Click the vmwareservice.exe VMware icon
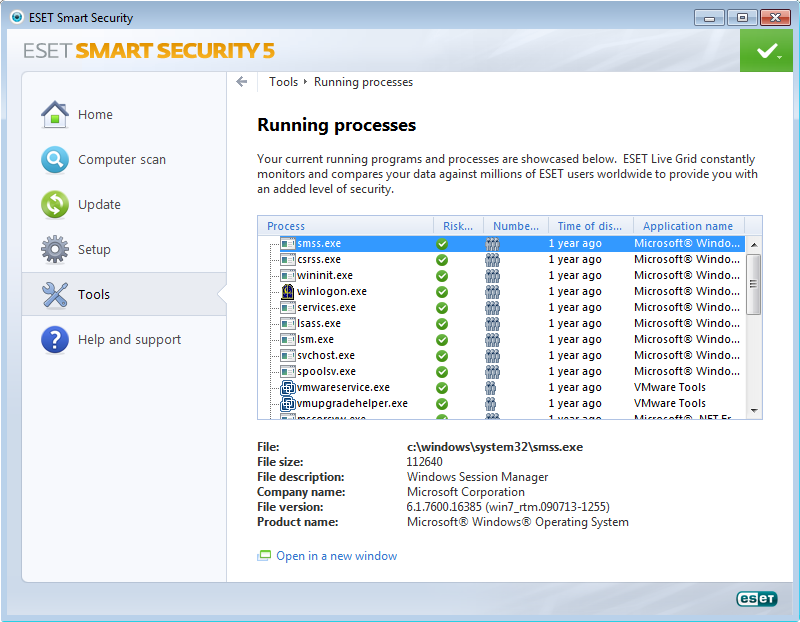800x622 pixels. 288,388
